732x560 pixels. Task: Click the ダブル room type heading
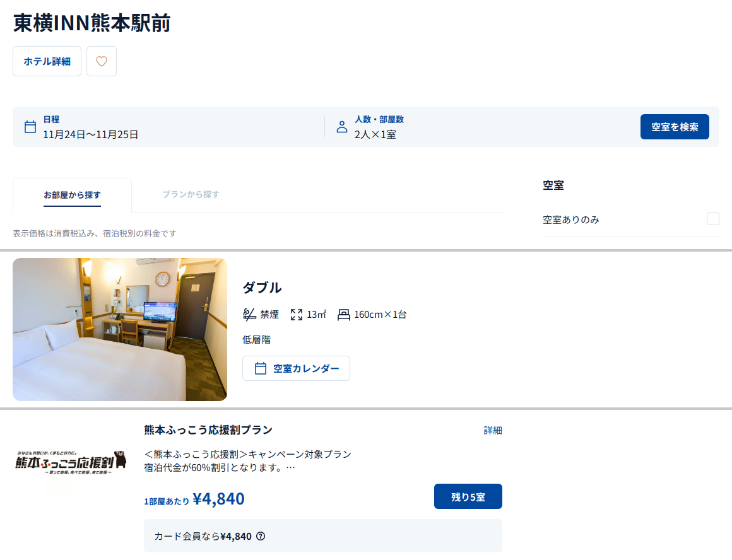pyautogui.click(x=262, y=288)
